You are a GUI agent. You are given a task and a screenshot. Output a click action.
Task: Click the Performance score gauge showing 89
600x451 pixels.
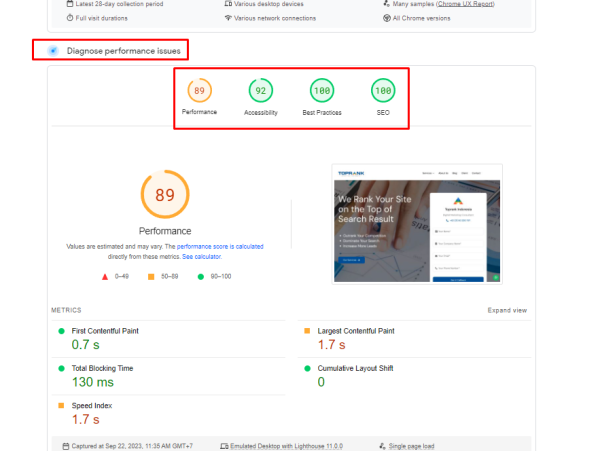click(x=200, y=93)
